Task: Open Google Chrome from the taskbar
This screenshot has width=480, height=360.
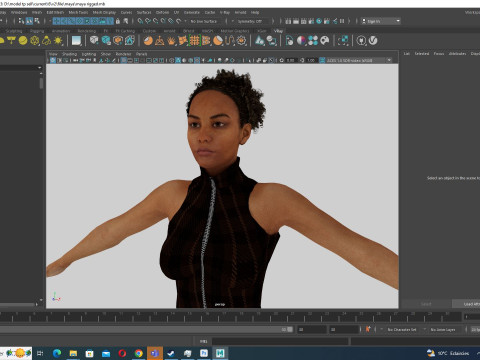Action: pyautogui.click(x=139, y=353)
